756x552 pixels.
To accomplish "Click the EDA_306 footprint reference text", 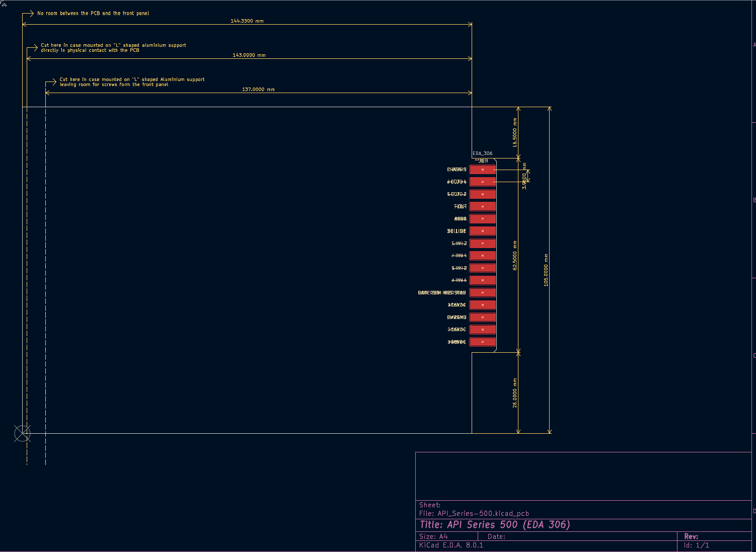I will 482,153.
